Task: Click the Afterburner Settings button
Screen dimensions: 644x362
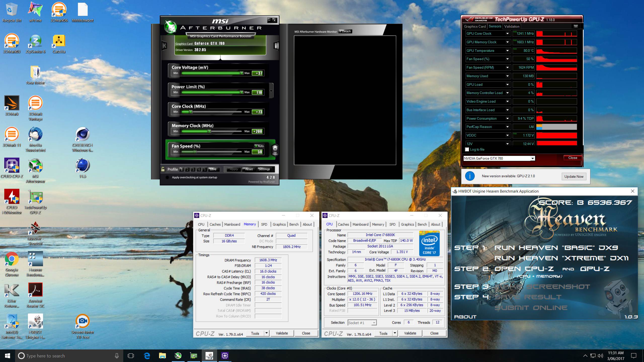Action: point(264,169)
